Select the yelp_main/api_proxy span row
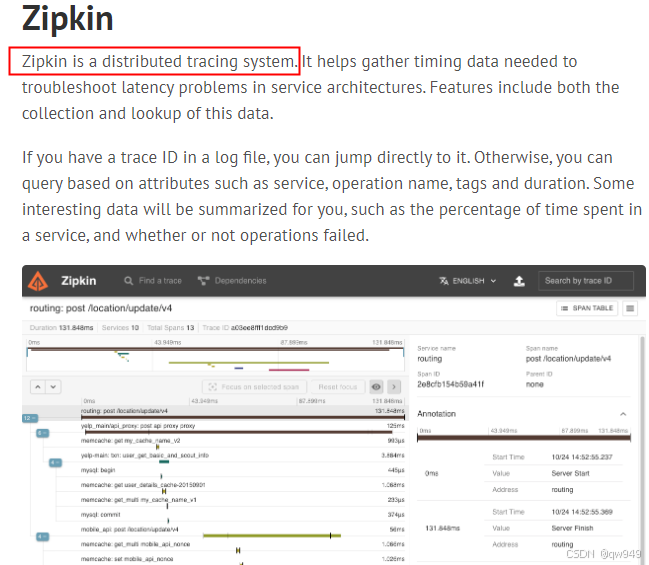This screenshot has height=565, width=649. [242, 428]
